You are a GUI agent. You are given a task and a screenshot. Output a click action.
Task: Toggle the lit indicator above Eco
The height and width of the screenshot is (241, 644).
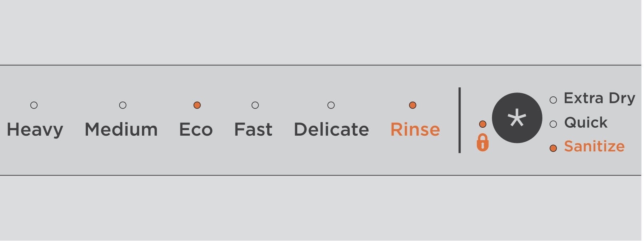pyautogui.click(x=197, y=105)
